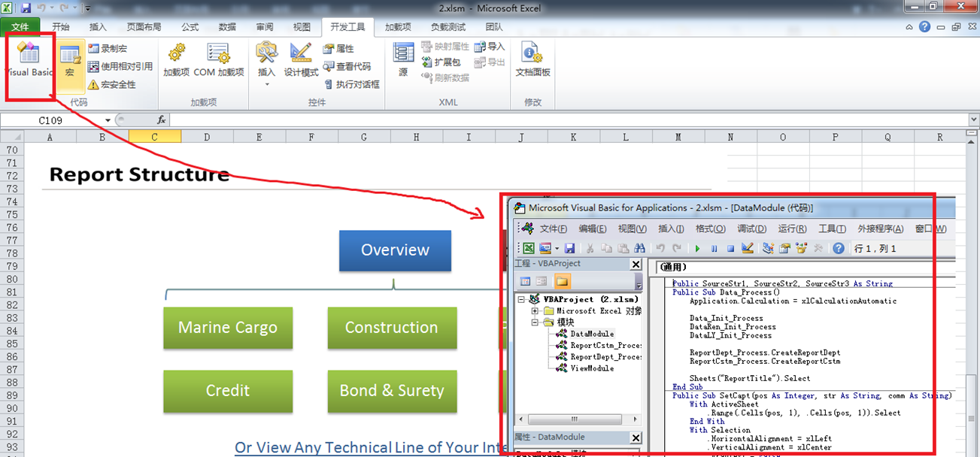Viewport: 980px width, 457px height.
Task: Switch to the 数据 Data tab
Action: [227, 27]
